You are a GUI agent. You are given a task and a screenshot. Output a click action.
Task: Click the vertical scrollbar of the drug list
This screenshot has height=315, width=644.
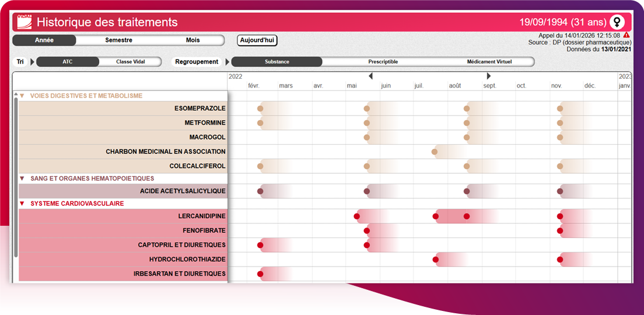[16, 175]
